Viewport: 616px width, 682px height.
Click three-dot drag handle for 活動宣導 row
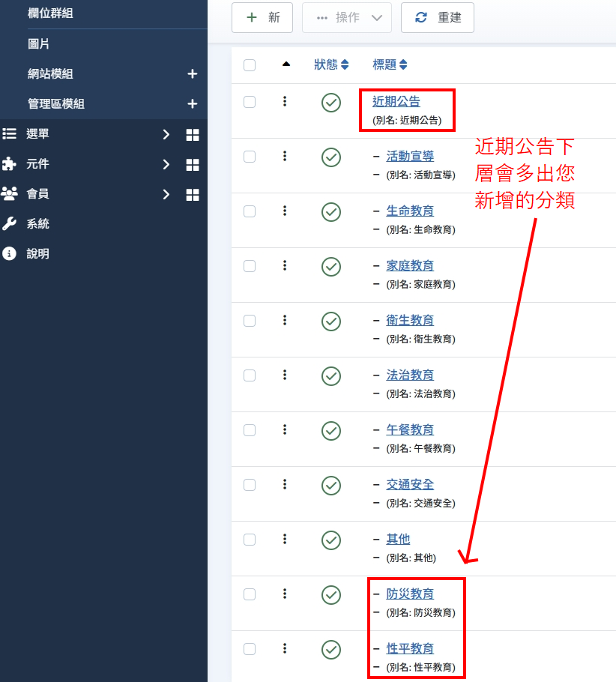pyautogui.click(x=285, y=156)
